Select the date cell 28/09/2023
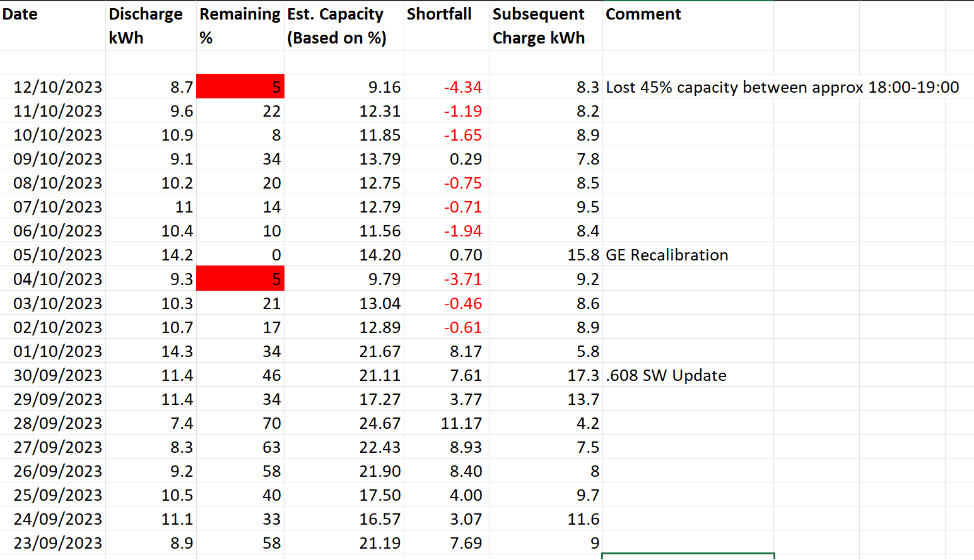Viewport: 974px width, 560px height. click(53, 423)
